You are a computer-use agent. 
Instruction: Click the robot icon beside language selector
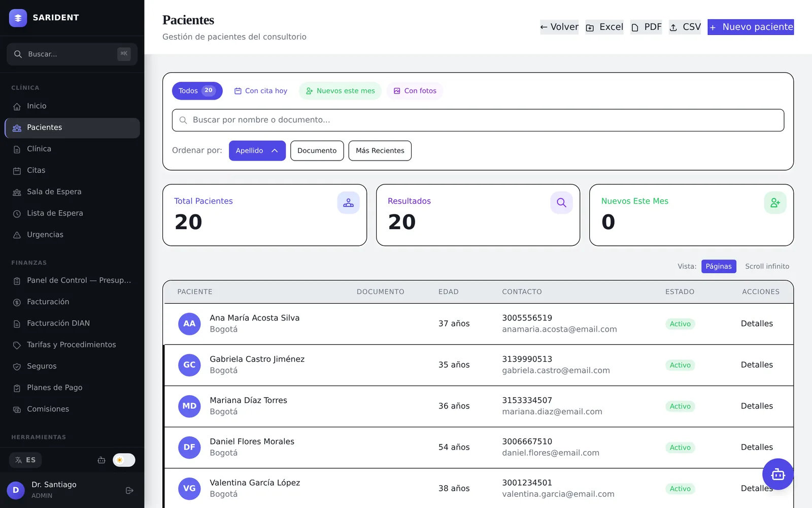(101, 460)
